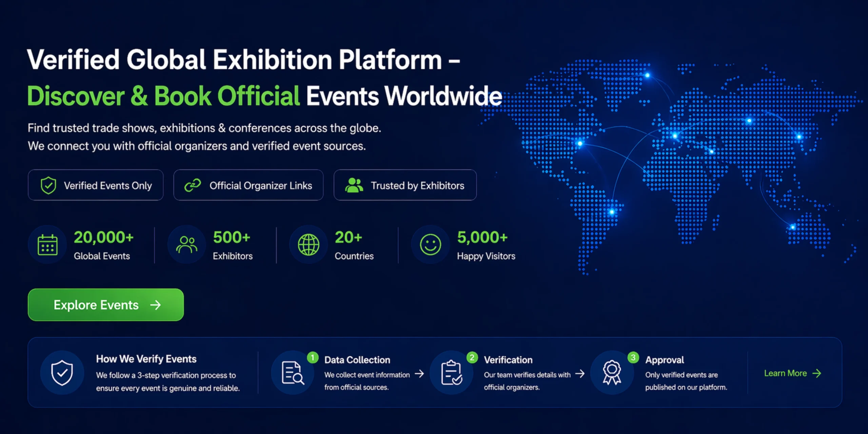Click the Verification clipboard checklist icon

click(x=451, y=373)
